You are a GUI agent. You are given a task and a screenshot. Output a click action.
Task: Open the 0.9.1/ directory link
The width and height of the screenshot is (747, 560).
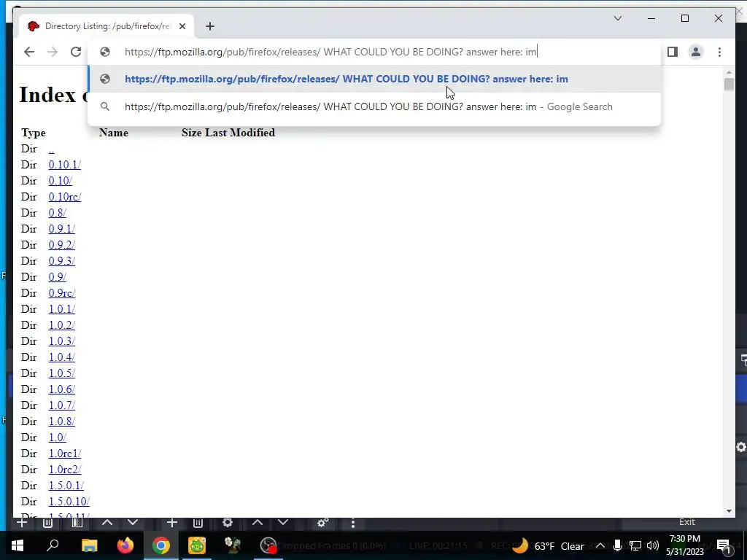coord(61,229)
